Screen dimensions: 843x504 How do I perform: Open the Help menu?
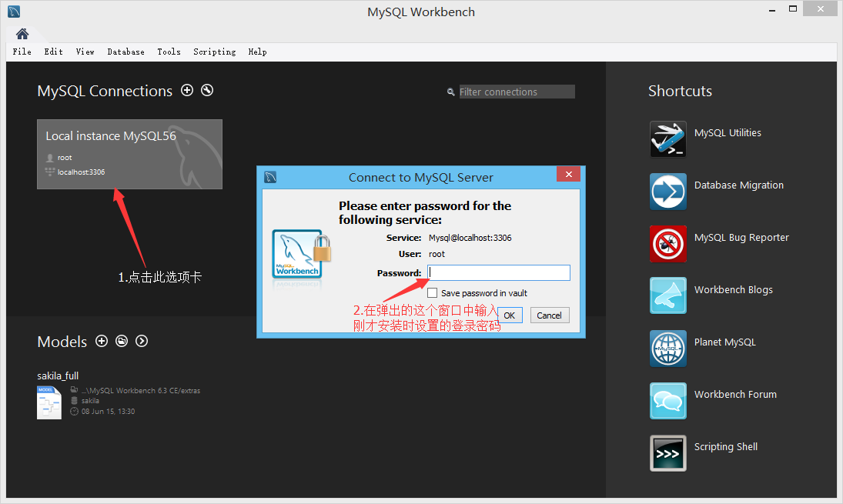pyautogui.click(x=258, y=52)
